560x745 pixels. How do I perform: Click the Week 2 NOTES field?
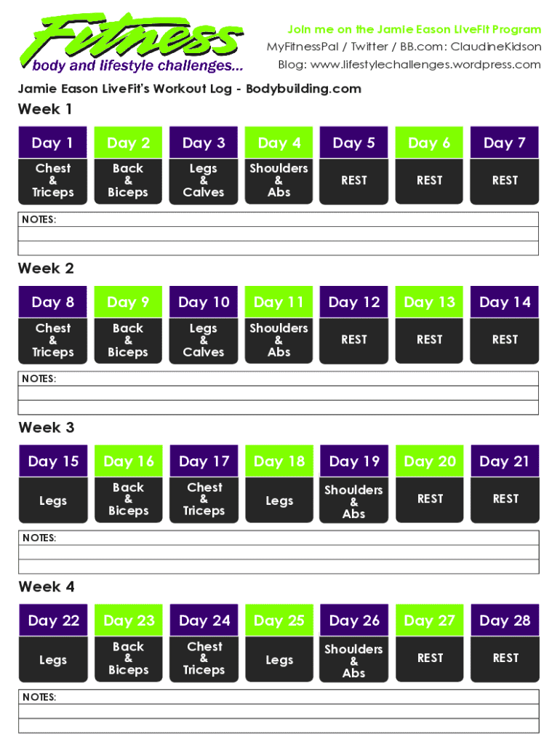(x=279, y=393)
